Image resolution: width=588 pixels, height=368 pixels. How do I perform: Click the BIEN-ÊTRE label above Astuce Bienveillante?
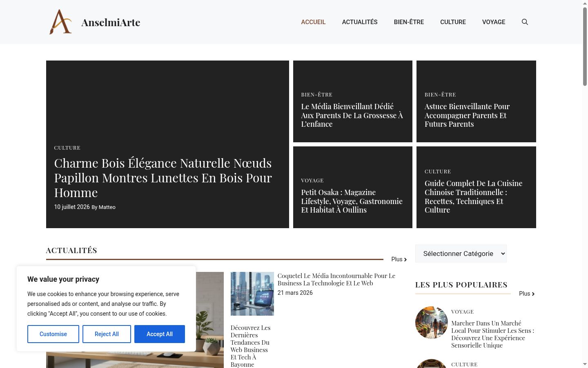440,94
